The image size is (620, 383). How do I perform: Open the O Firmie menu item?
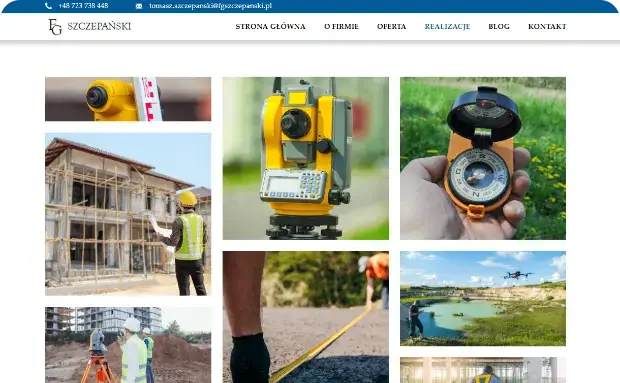pos(341,26)
